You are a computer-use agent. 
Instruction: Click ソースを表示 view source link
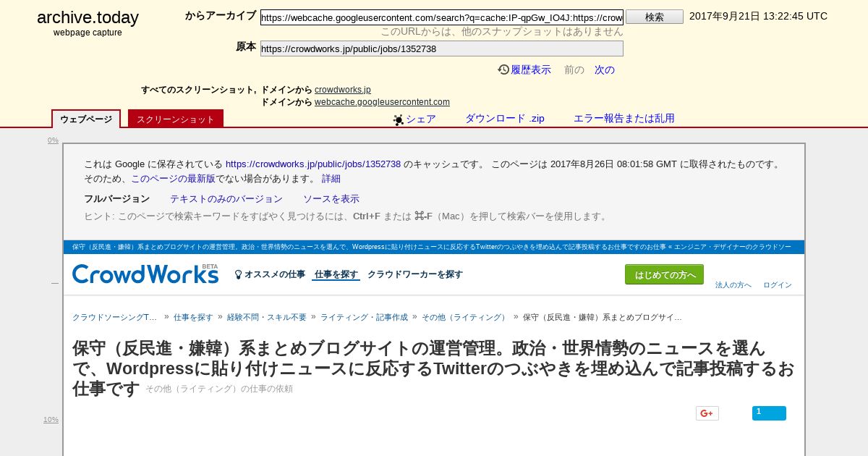coord(331,199)
